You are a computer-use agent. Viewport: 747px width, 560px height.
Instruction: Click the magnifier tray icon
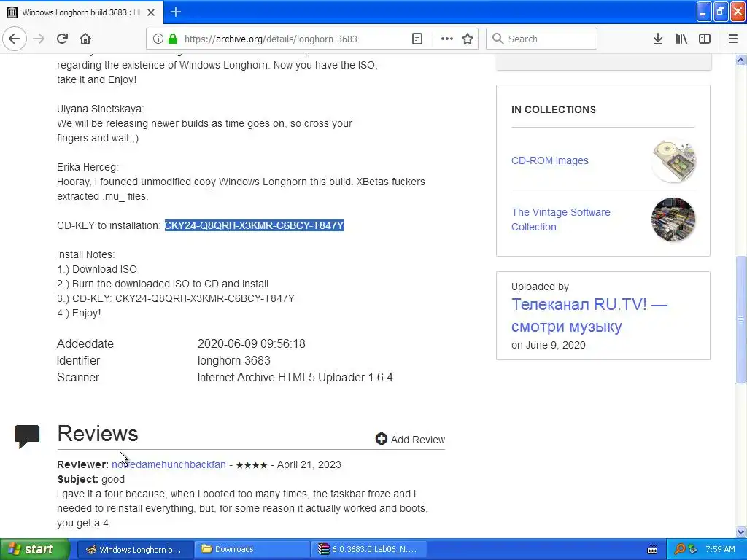point(679,549)
